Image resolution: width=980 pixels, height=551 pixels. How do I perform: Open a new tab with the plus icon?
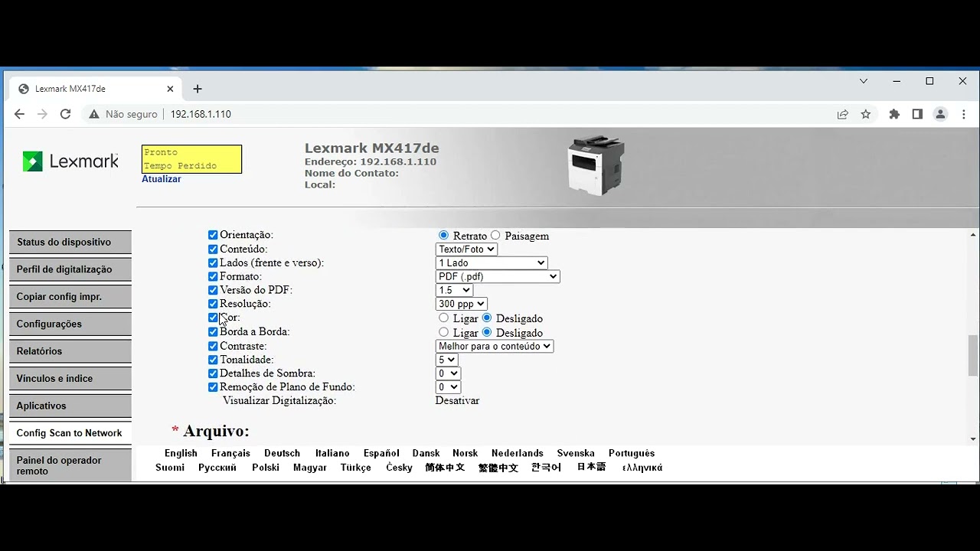pos(198,89)
